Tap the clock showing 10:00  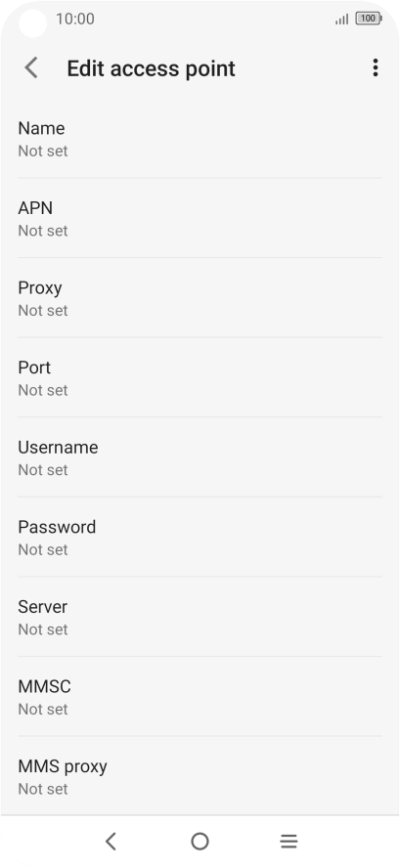(x=75, y=19)
